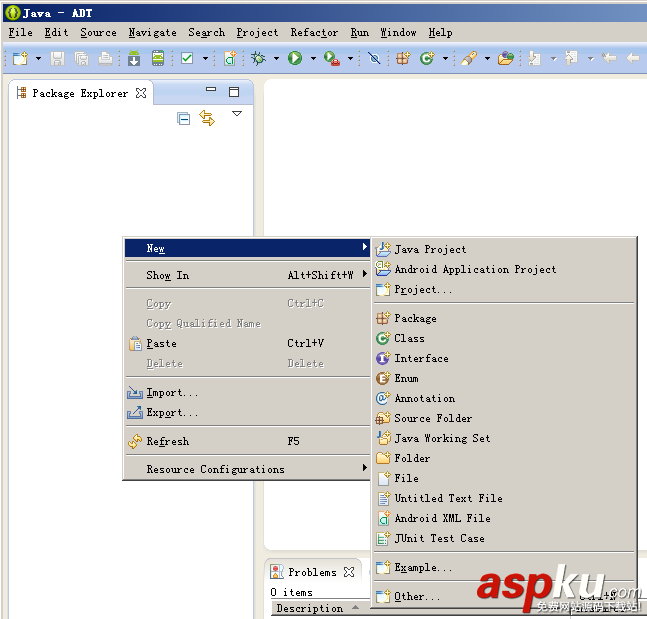Click the Back navigation arrow icon
The image size is (647, 619).
click(x=633, y=59)
